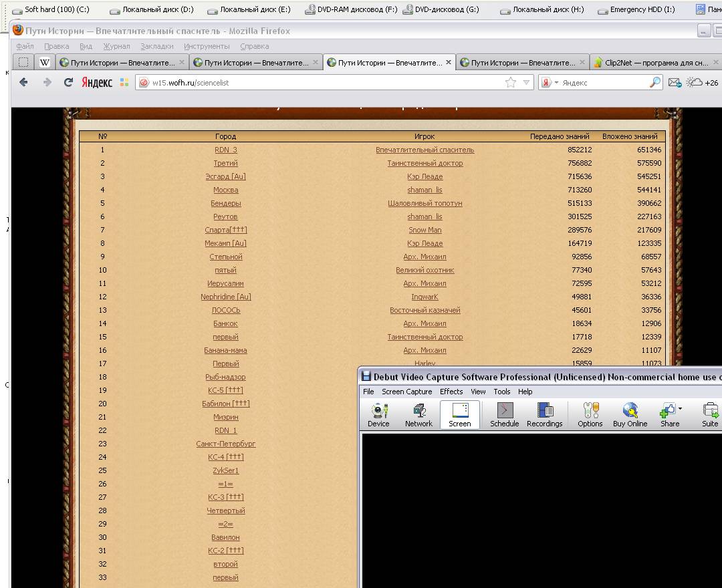Open the Инструменты menu in Firefox
This screenshot has height=588, width=722.
point(207,46)
